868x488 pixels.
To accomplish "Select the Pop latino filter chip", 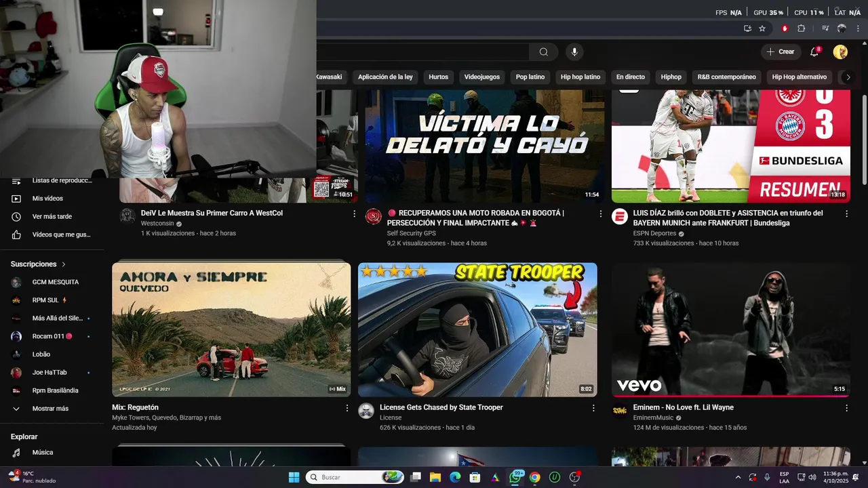I will tap(530, 77).
